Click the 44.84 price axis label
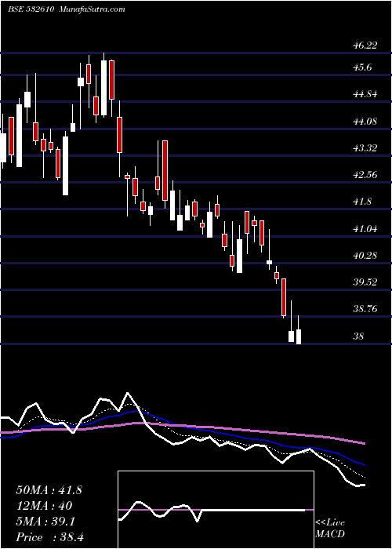392x549 pixels. click(x=365, y=94)
